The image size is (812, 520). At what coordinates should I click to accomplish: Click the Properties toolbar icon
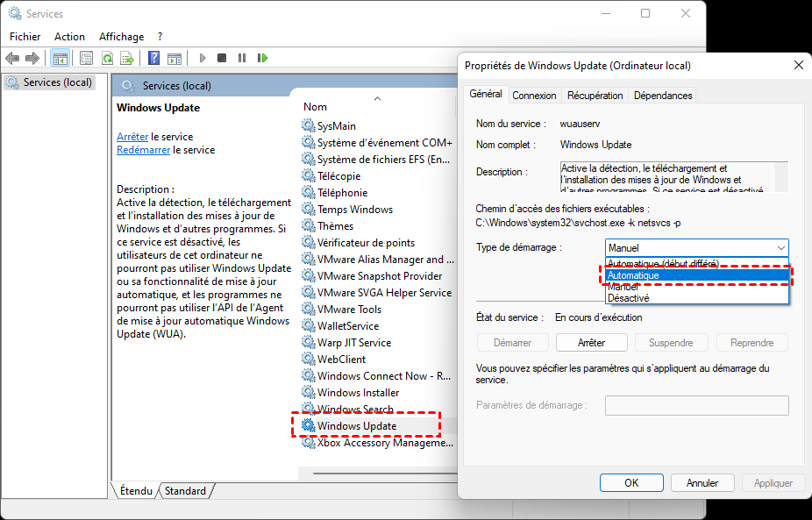tap(87, 58)
